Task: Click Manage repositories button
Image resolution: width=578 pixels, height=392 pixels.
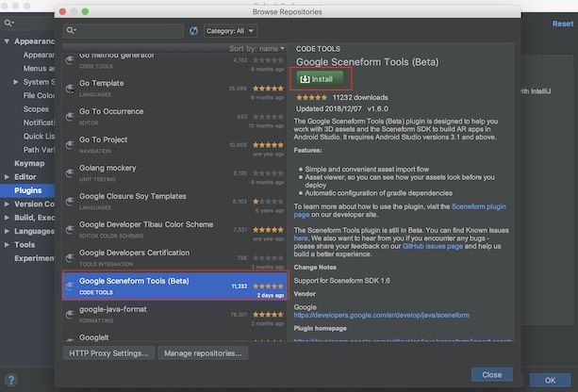Action: tap(203, 353)
